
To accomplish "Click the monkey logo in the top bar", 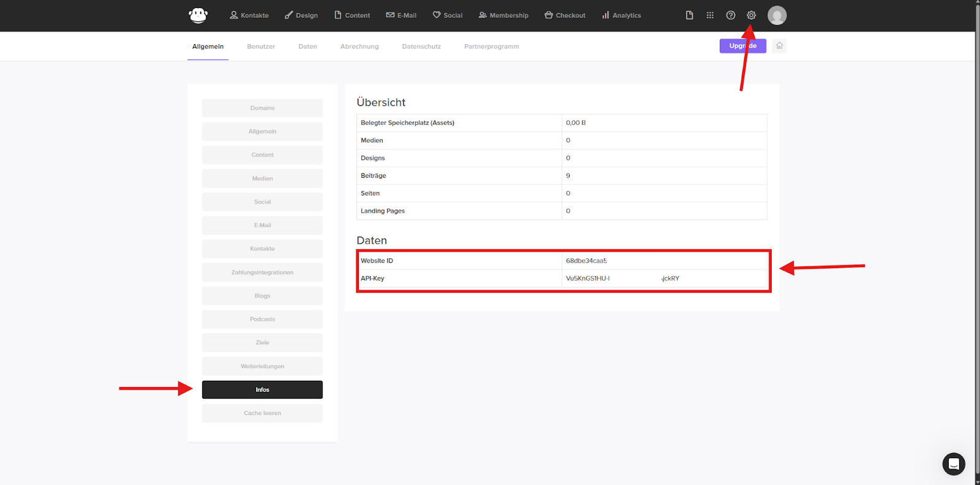I will coord(198,15).
